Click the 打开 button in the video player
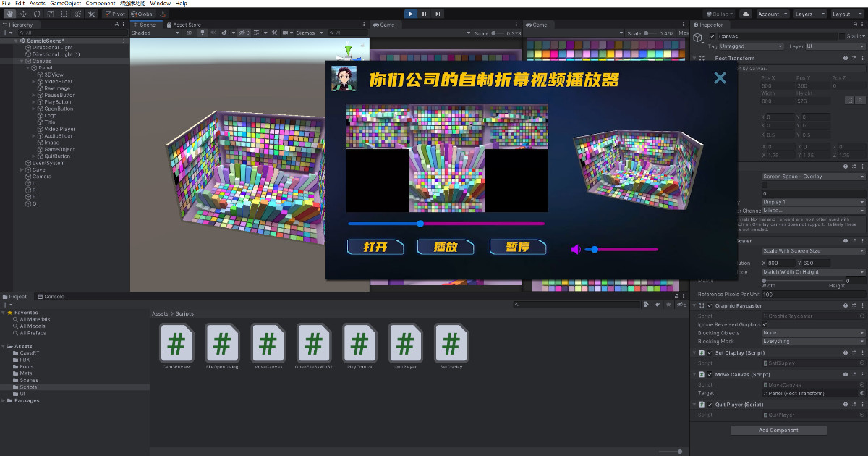 (x=375, y=248)
